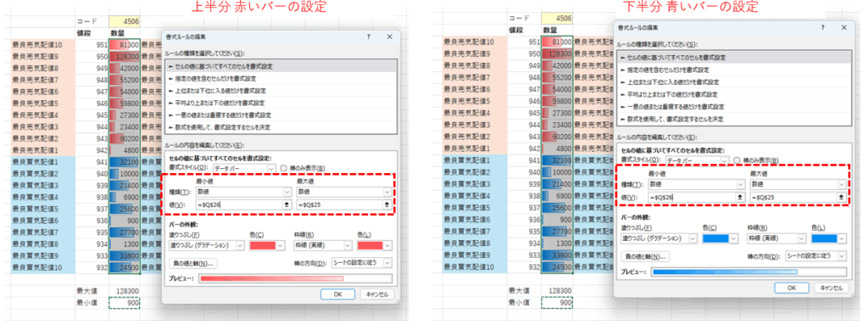Select price cell 932 in sheet behind blue-bar dialog

[525, 268]
